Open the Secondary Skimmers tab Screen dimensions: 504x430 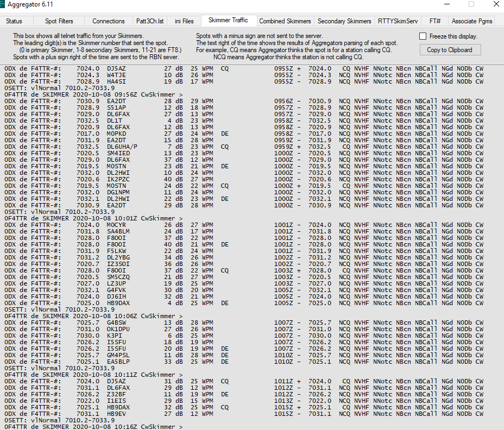click(344, 21)
